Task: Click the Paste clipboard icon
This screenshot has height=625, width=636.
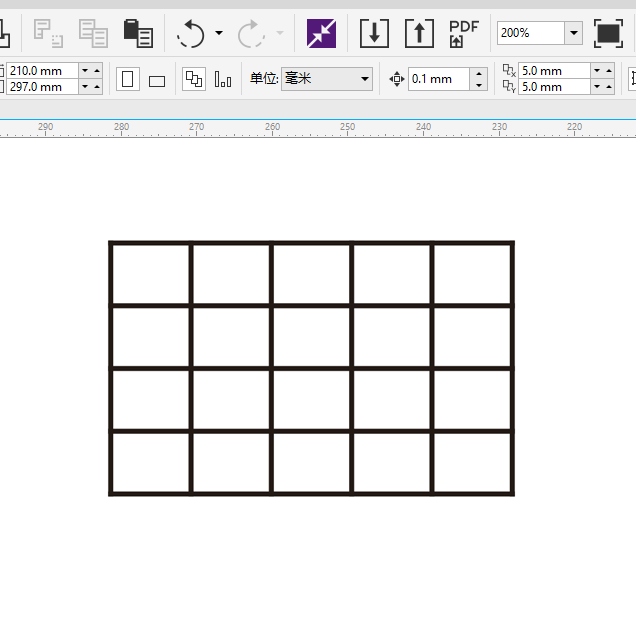Action: pyautogui.click(x=138, y=33)
